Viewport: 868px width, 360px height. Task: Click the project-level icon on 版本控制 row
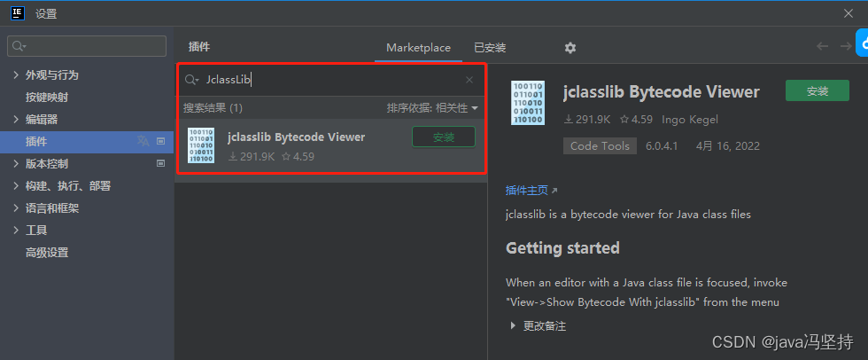point(161,163)
